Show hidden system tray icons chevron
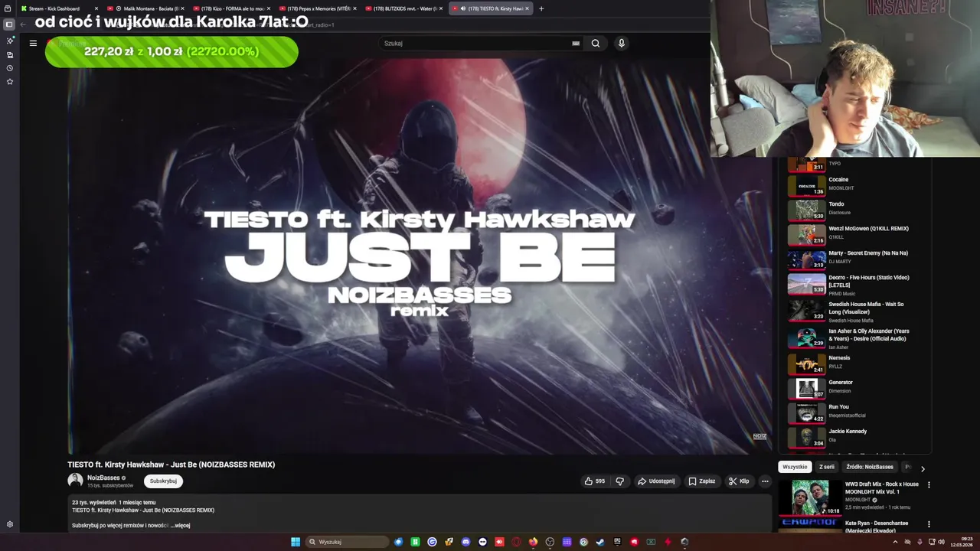This screenshot has height=551, width=980. pos(895,542)
